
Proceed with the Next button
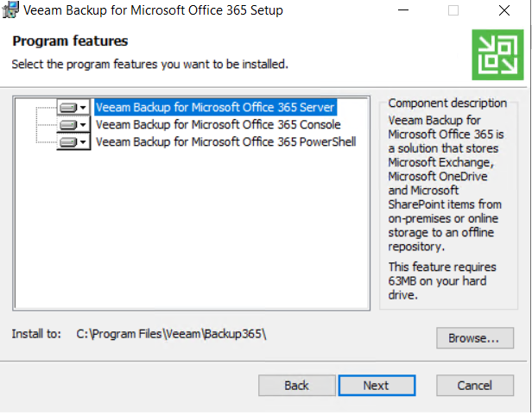(x=377, y=385)
